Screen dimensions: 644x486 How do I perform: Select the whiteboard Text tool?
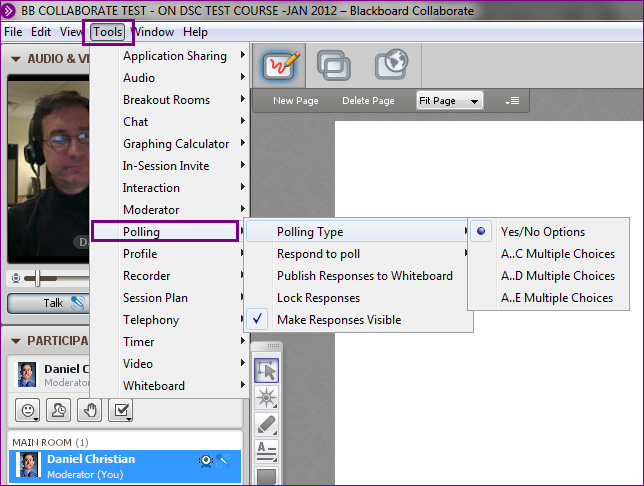267,451
